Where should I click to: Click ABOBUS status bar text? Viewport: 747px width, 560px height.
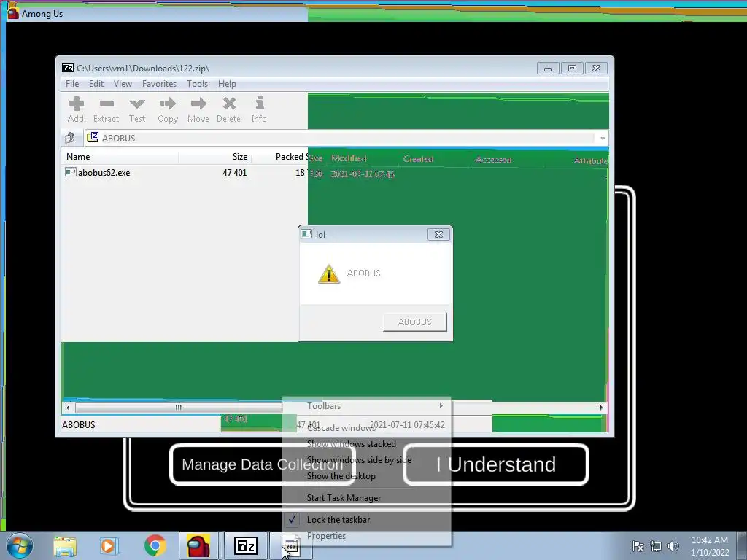[79, 425]
